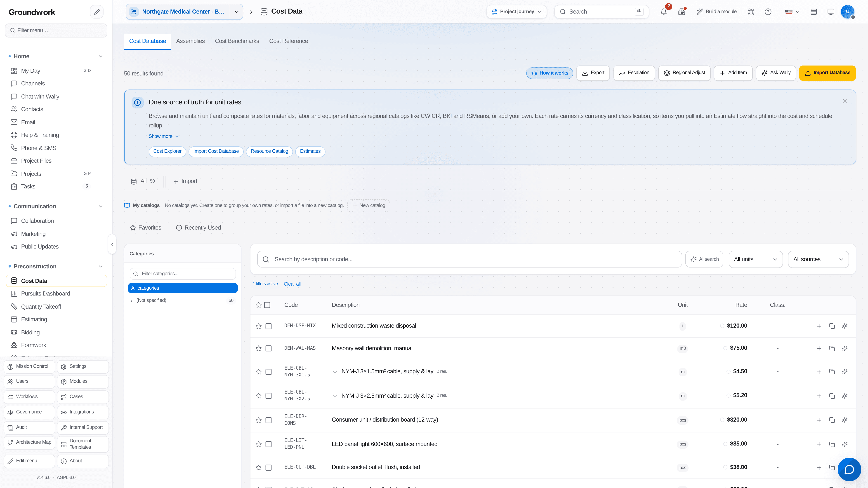
Task: Select the ELE-CBL-NYM-3X1.5 row checkbox
Action: point(269,372)
